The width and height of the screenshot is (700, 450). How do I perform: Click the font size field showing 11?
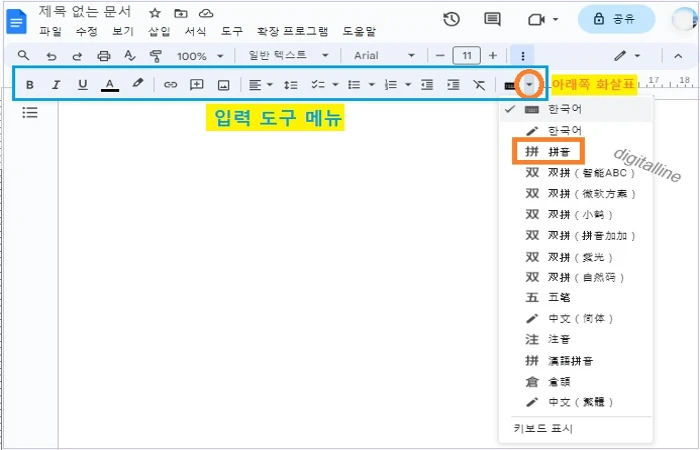467,56
